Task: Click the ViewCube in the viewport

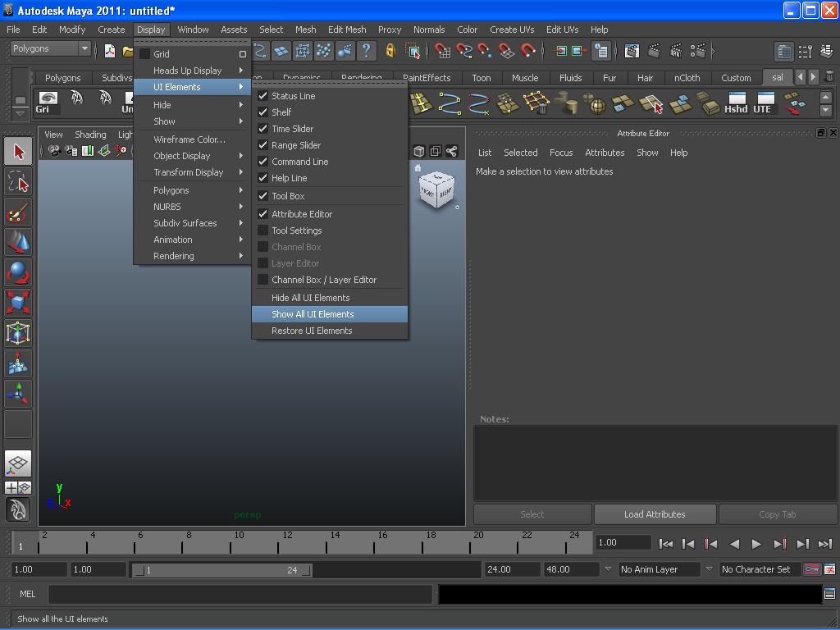Action: tap(437, 189)
